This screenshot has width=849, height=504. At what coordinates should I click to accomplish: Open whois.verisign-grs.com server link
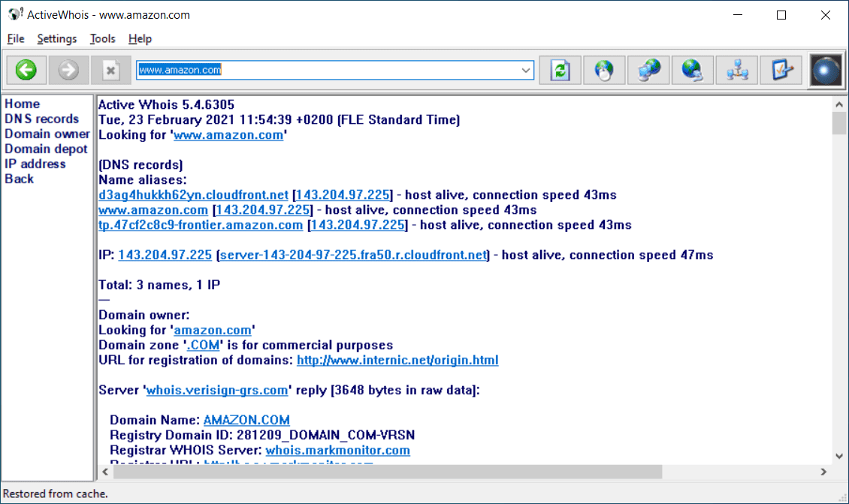coord(216,391)
